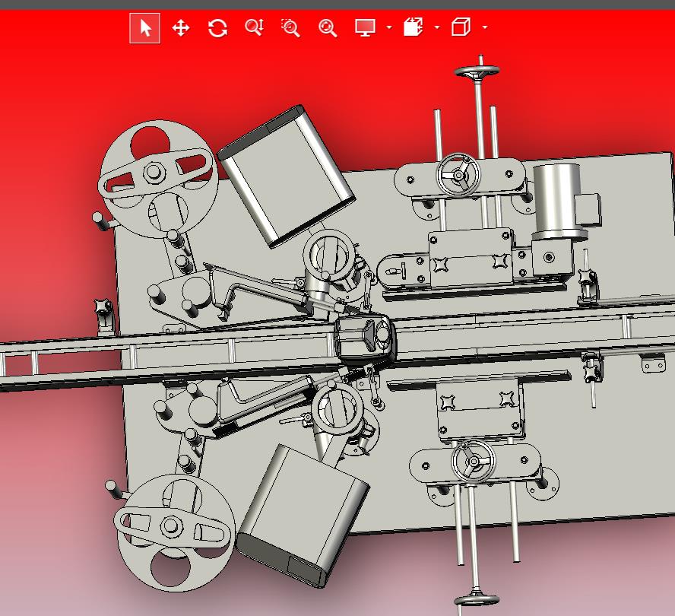The width and height of the screenshot is (675, 616).
Task: Expand the section view dropdown arrow
Action: coord(437,27)
